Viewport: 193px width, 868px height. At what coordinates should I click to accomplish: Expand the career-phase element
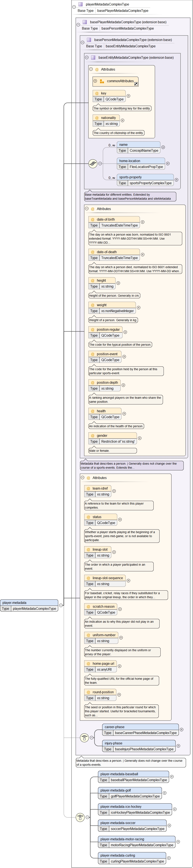coord(182,730)
